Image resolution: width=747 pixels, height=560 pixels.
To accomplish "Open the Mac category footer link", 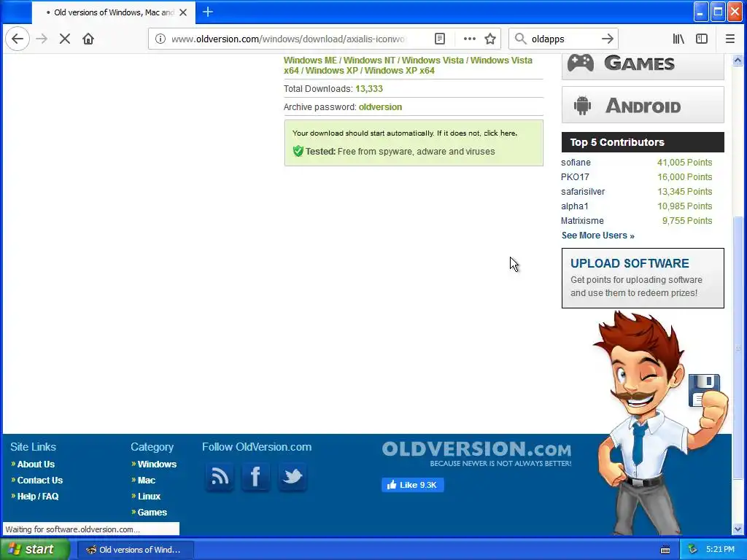I will [146, 481].
